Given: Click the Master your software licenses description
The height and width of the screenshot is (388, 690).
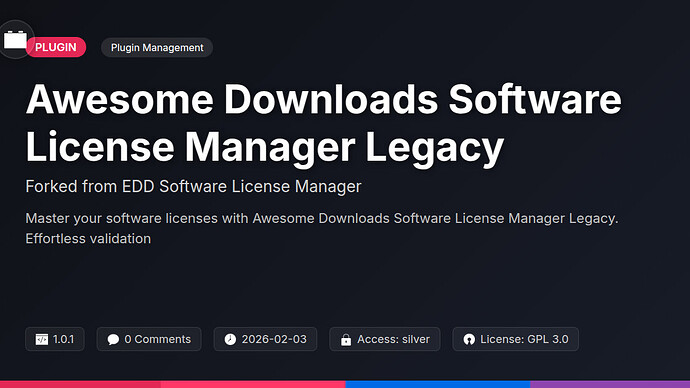Looking at the screenshot, I should (322, 228).
